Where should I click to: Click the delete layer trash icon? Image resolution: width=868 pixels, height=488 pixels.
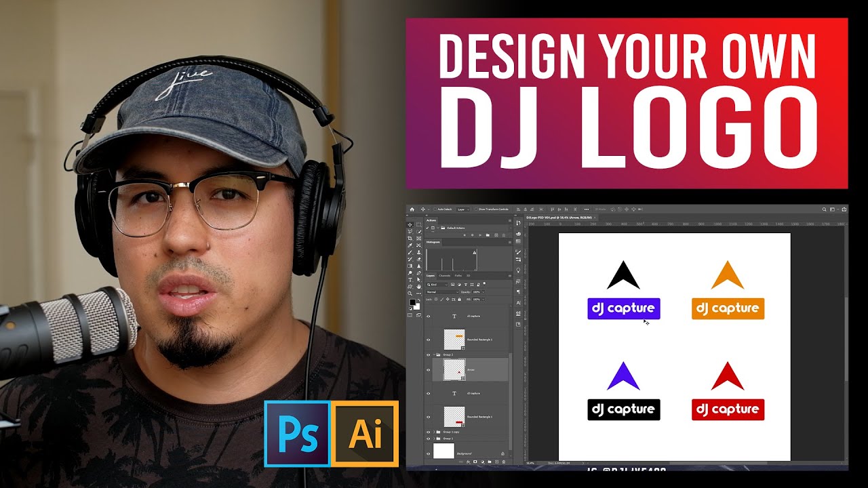point(504,462)
